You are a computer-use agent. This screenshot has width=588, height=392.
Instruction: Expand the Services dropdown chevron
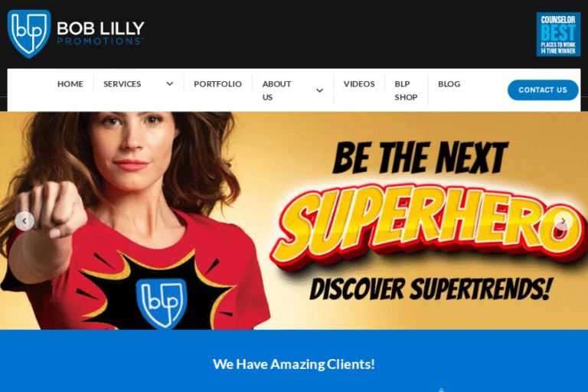coord(170,83)
